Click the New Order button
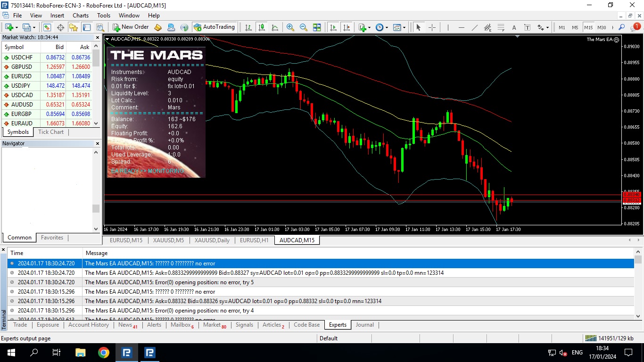Screen dimensions: 644x362 coord(131,27)
